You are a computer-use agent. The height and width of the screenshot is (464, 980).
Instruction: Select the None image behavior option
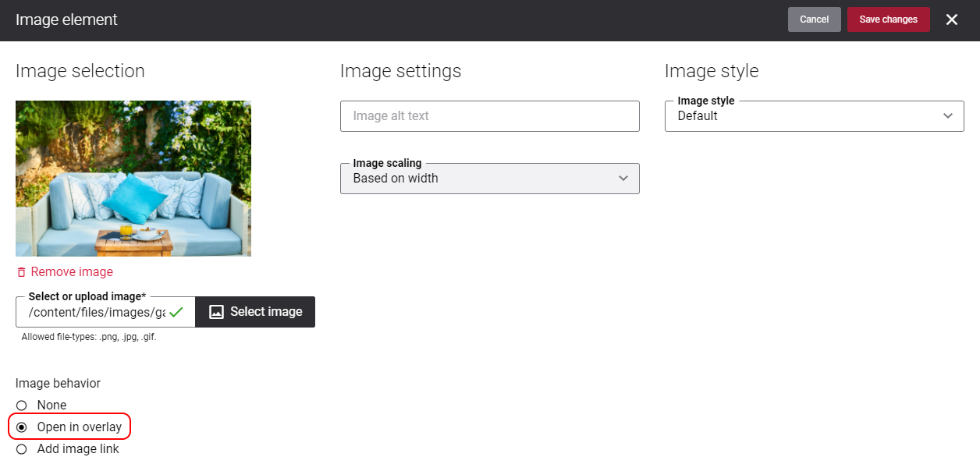tap(21, 406)
